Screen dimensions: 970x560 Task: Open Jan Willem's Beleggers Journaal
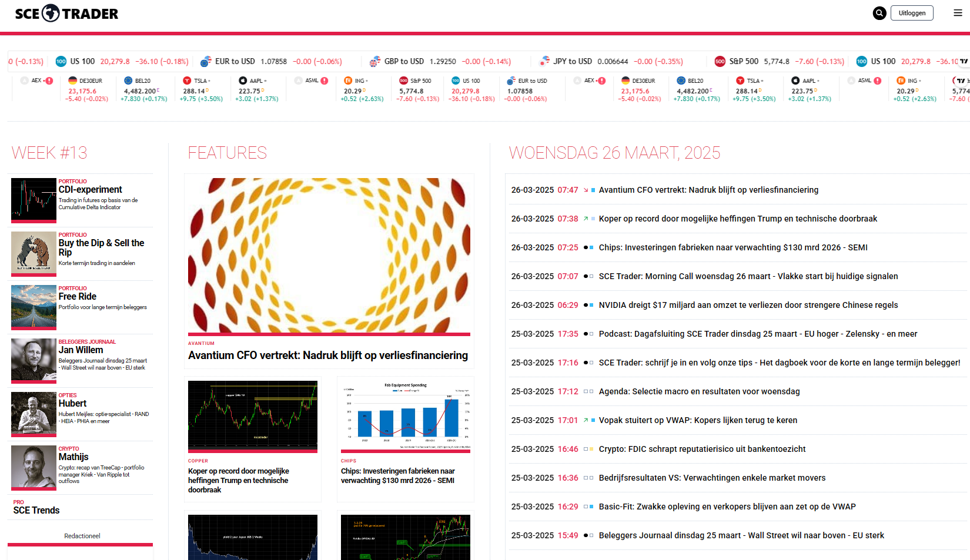pos(81,350)
